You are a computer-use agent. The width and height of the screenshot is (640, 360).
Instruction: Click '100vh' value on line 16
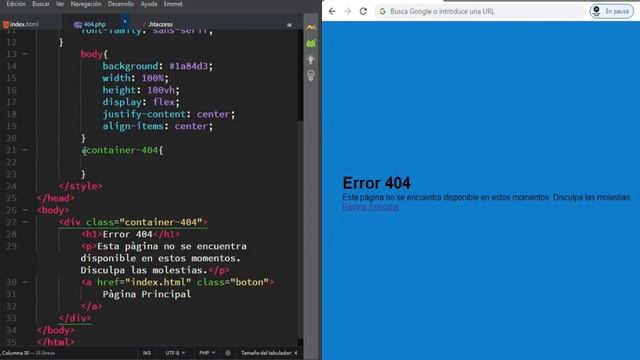[161, 90]
